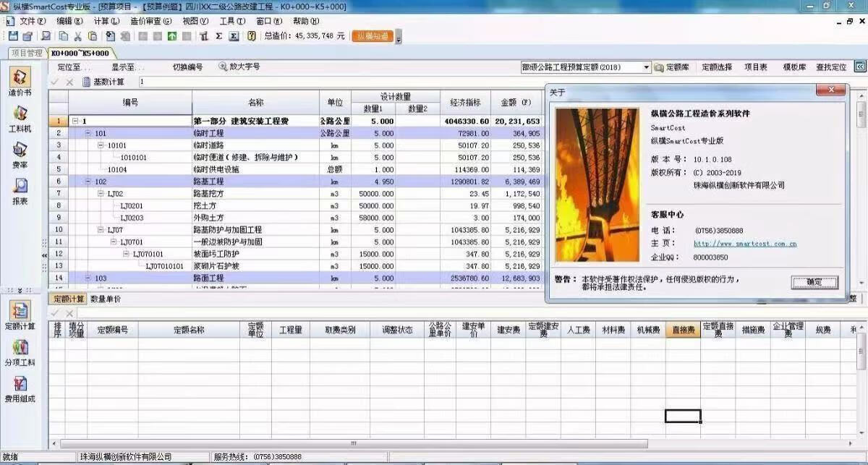Collapse the 102 路基工程 tree node

tap(88, 182)
